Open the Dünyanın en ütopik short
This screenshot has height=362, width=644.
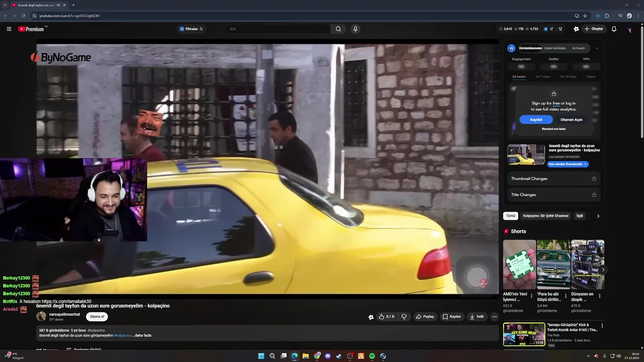tap(588, 264)
